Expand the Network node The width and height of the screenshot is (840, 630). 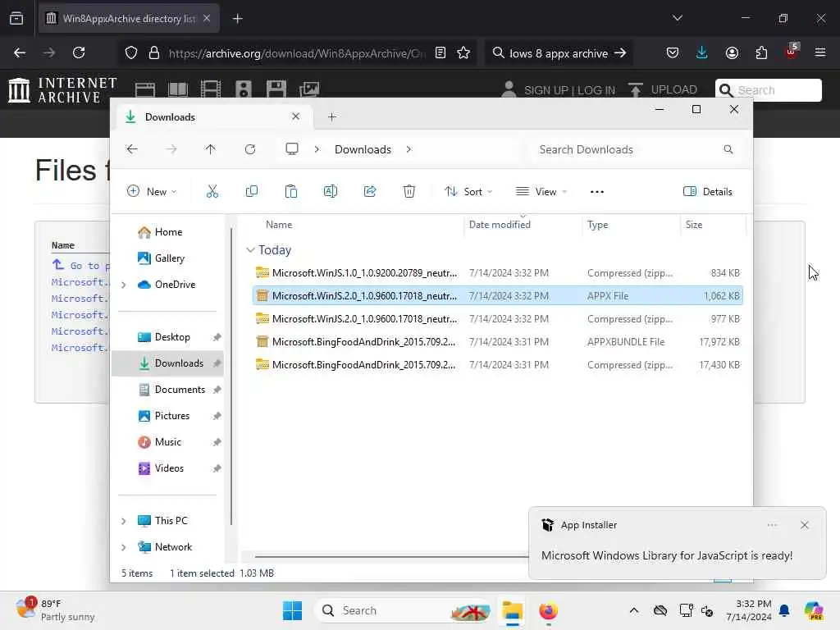click(x=124, y=547)
